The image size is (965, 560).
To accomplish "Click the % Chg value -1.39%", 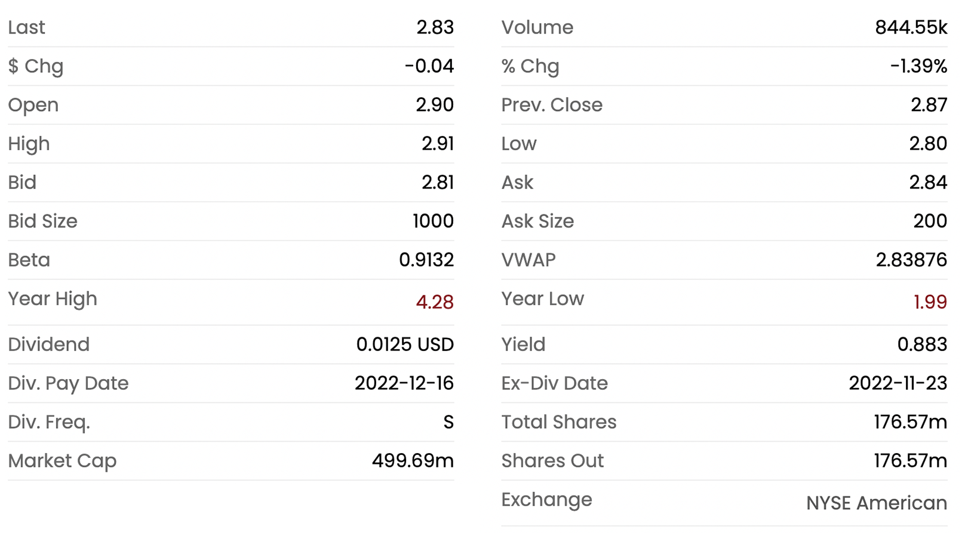I will click(x=918, y=66).
